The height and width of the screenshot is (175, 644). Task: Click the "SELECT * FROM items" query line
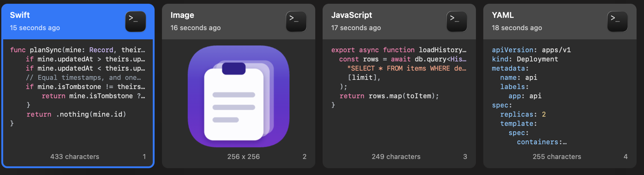click(x=407, y=68)
